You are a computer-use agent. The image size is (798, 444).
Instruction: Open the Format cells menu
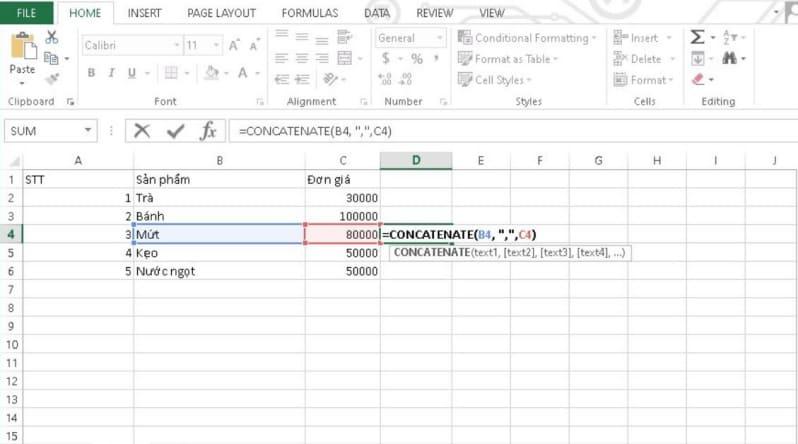click(643, 80)
